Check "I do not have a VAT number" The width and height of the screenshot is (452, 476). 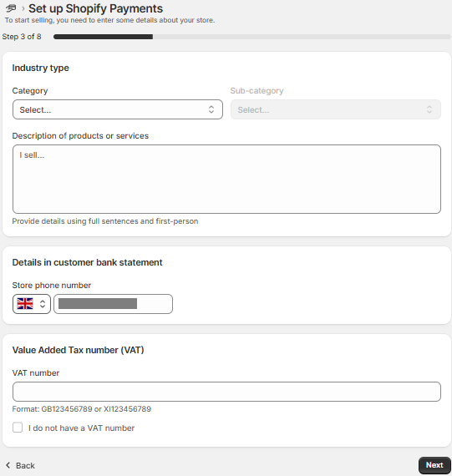[x=18, y=428]
